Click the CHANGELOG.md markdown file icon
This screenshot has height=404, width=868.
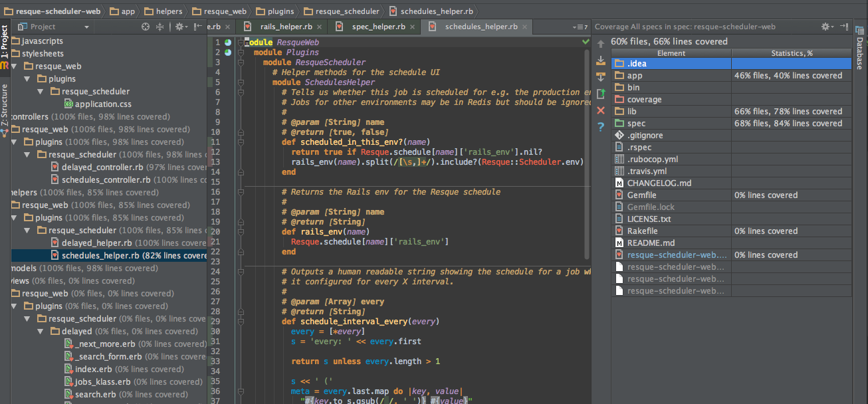[x=619, y=183]
